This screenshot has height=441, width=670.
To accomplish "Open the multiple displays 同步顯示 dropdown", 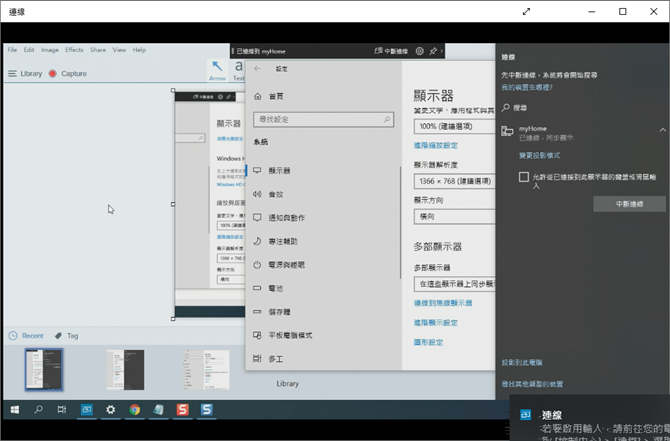I will coord(454,284).
